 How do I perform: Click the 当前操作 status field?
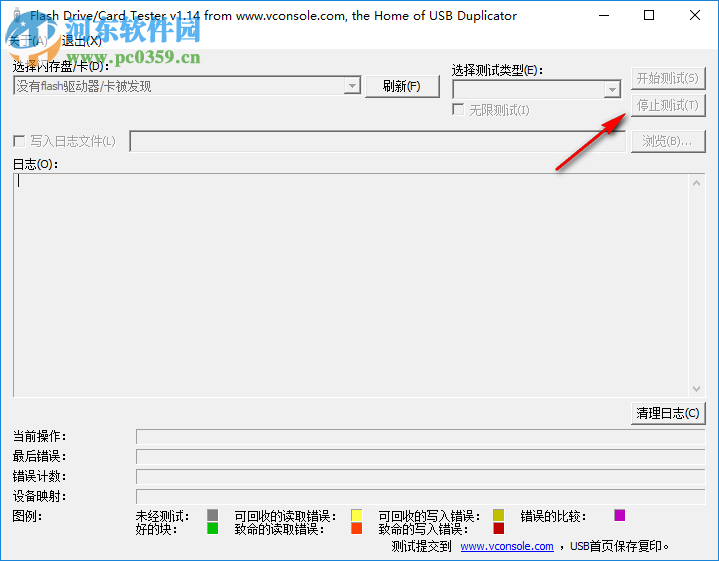(x=420, y=437)
